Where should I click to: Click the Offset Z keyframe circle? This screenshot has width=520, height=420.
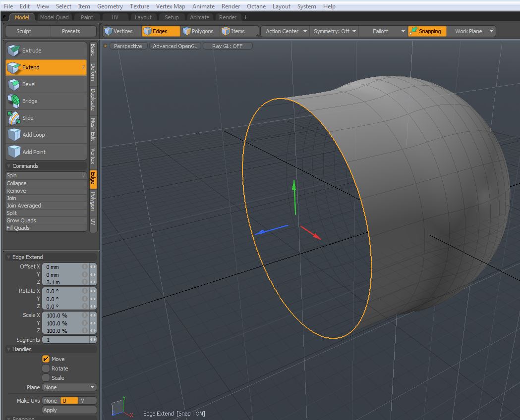point(85,282)
